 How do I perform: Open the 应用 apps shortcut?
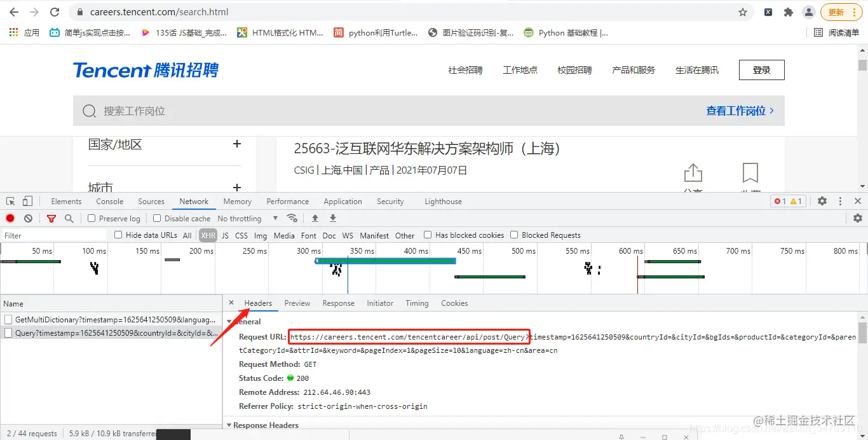click(x=24, y=32)
